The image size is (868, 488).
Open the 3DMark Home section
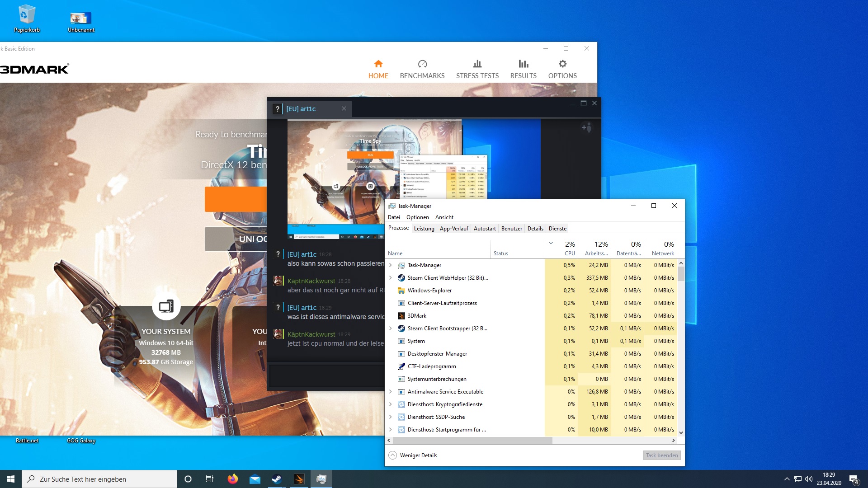pyautogui.click(x=378, y=69)
